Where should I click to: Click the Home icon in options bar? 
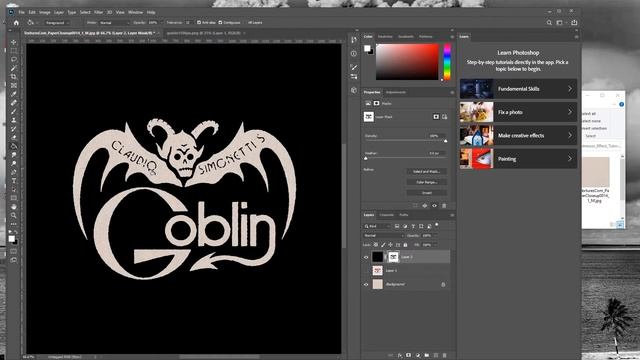(x=16, y=23)
